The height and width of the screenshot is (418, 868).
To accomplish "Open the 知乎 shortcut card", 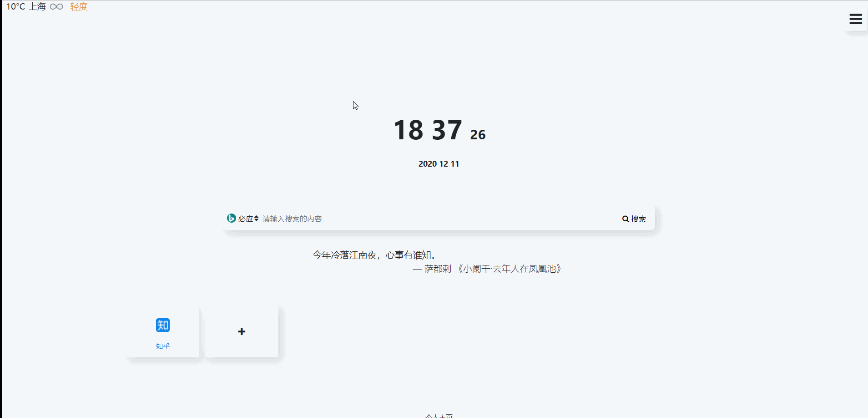I will 163,332.
